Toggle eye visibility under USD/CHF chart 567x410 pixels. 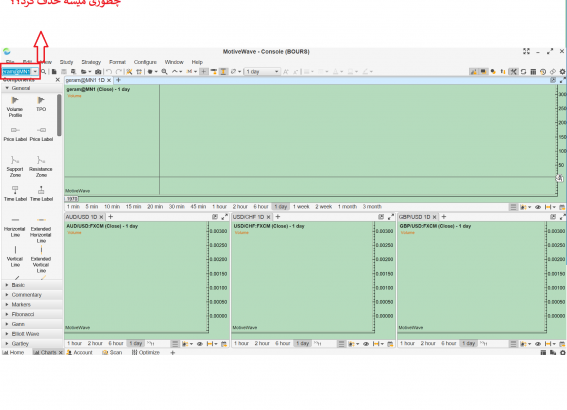point(366,343)
